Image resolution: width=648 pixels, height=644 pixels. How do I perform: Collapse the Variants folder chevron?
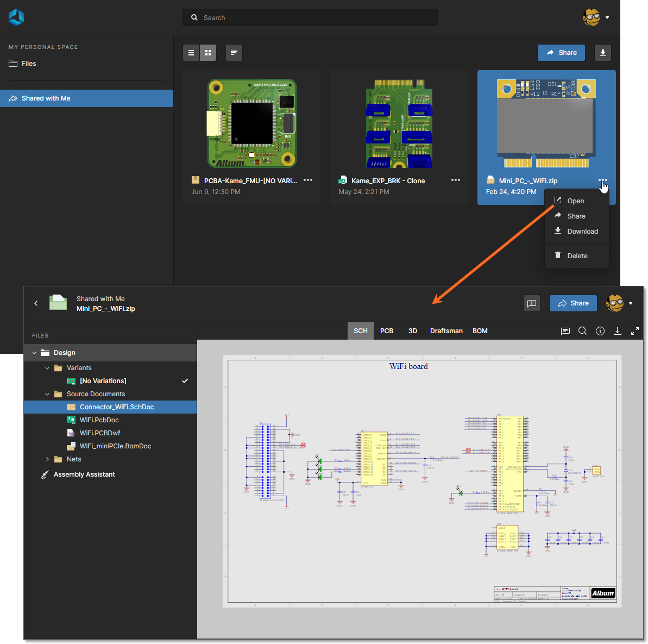[47, 368]
